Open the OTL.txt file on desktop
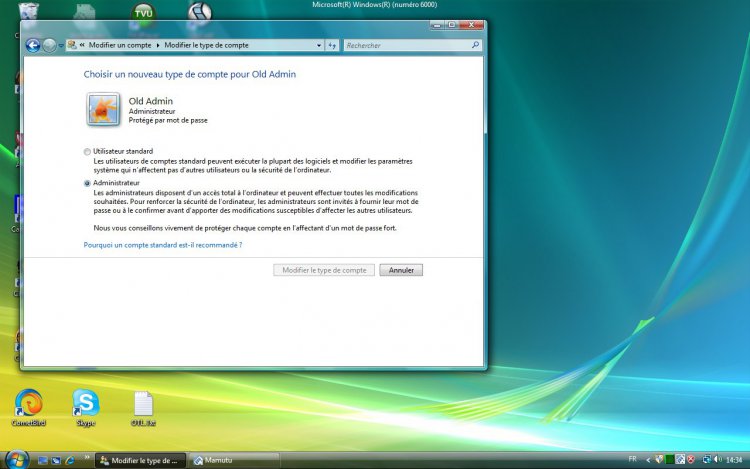Image resolution: width=750 pixels, height=469 pixels. point(143,408)
